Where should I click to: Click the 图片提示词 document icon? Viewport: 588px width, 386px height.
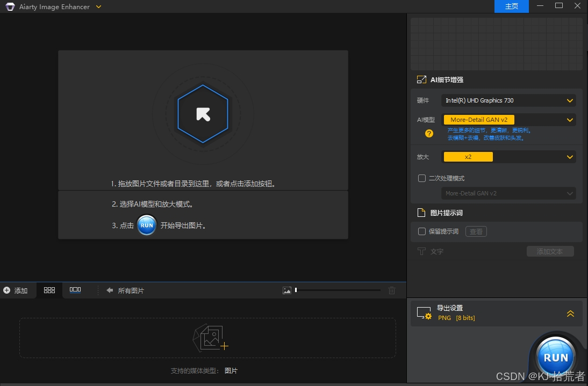[421, 213]
